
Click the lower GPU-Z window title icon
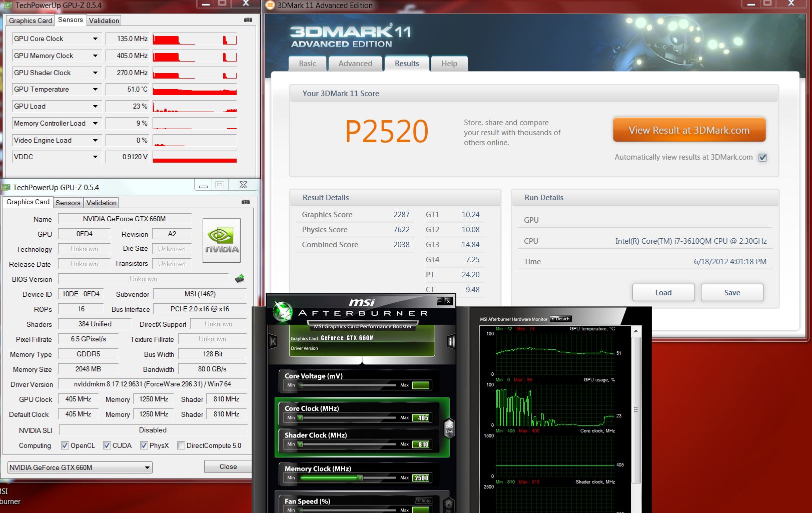tap(6, 187)
